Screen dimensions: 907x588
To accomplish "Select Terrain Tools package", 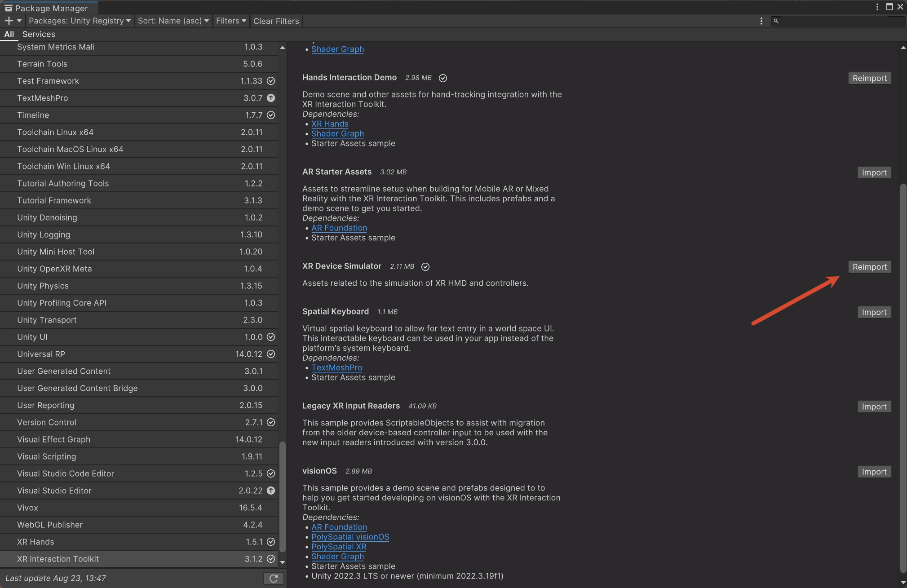I will (x=139, y=64).
